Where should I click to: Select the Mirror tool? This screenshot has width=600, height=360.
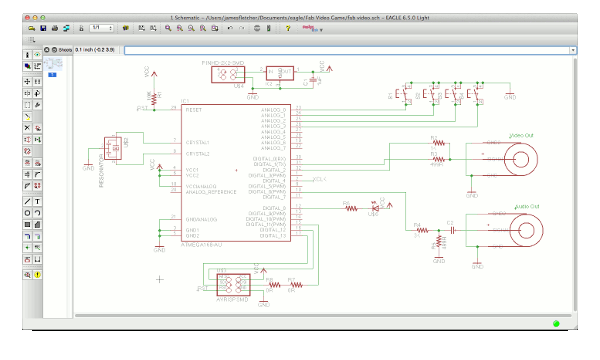[x=27, y=93]
